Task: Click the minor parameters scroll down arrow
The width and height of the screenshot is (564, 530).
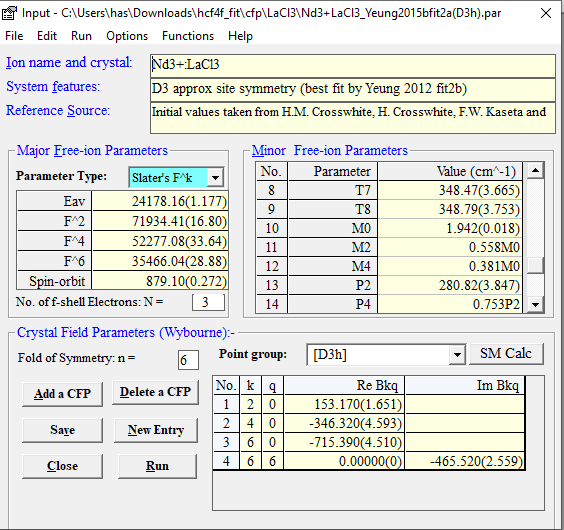Action: coord(535,304)
